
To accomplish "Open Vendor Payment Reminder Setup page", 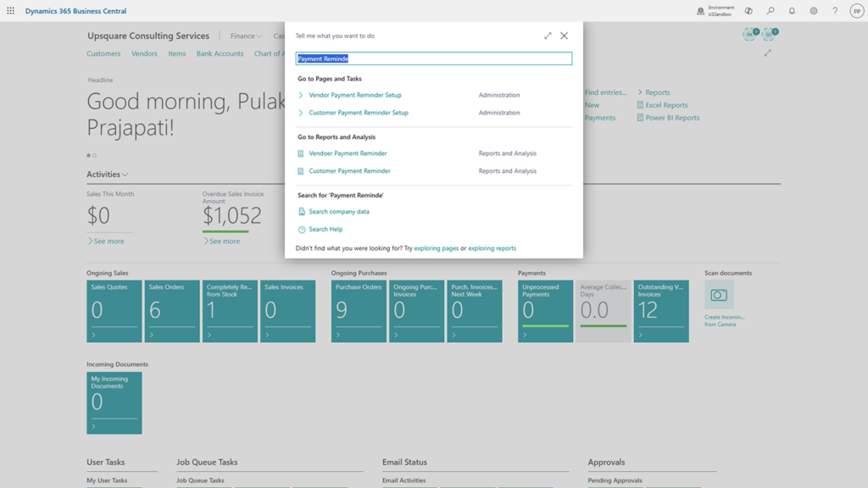I will [355, 95].
